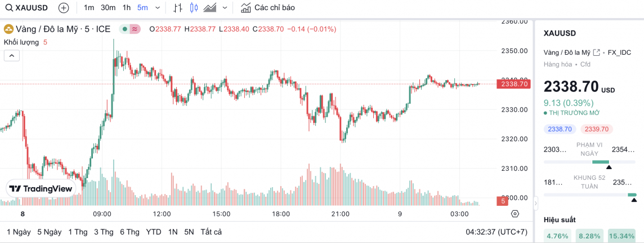
Task: Switch to the 1h interval
Action: click(x=127, y=8)
